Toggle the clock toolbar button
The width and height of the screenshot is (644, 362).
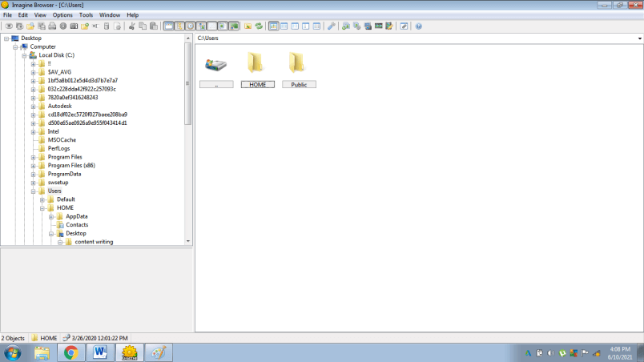click(x=190, y=26)
